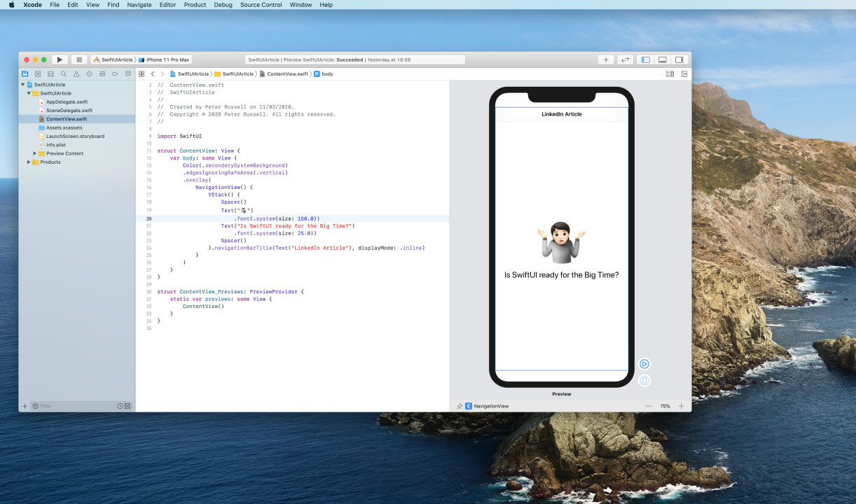
Task: Show the Issue navigator warning icon
Action: [76, 73]
